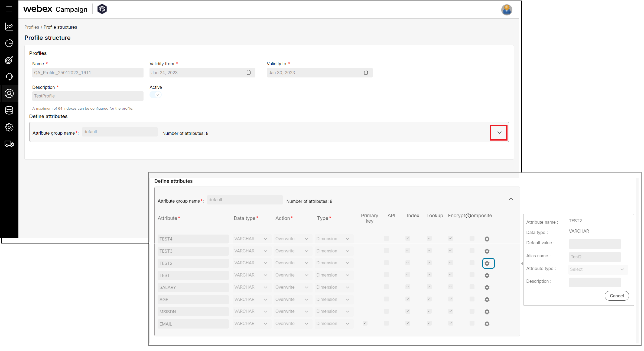This screenshot has width=644, height=351.
Task: Click the database stack sidebar icon
Action: pyautogui.click(x=9, y=110)
